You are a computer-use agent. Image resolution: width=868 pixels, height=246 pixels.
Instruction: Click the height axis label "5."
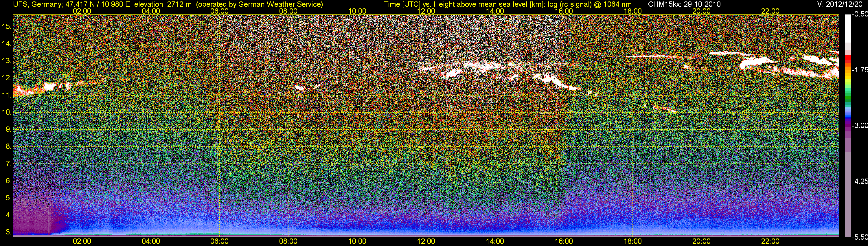click(x=8, y=198)
